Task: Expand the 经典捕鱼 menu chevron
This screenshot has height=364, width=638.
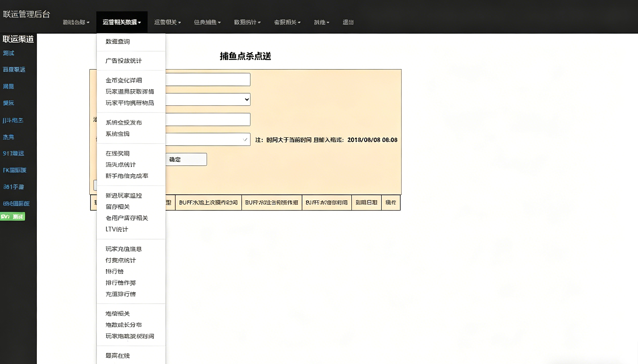Action: click(207, 22)
